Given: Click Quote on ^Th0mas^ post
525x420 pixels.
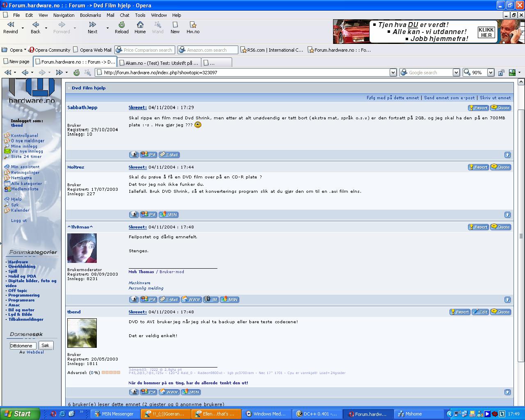Looking at the screenshot, I should [x=501, y=227].
